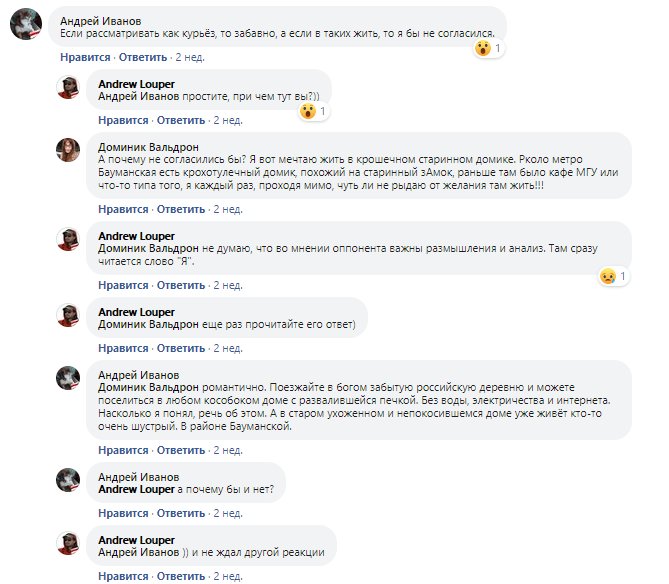The width and height of the screenshot is (669, 584).
Task: Open the wow reaction on the top comment
Action: point(484,48)
